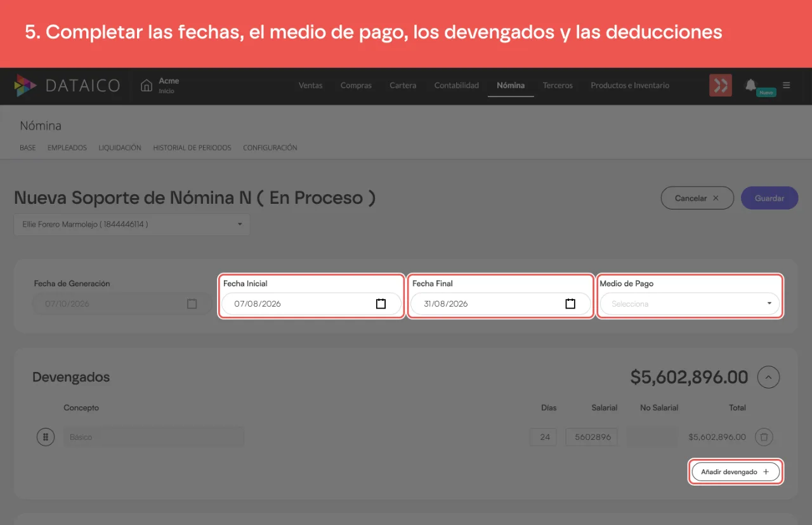This screenshot has height=525, width=812.
Task: Open Fecha Inicial calendar icon
Action: (381, 303)
